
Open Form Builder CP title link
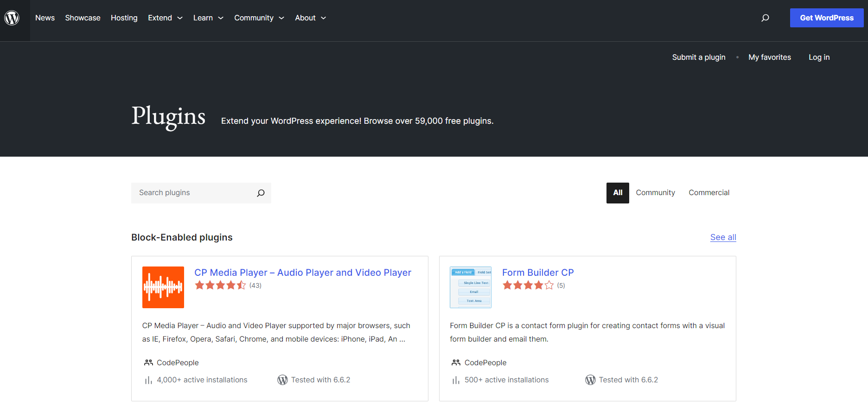pos(538,273)
